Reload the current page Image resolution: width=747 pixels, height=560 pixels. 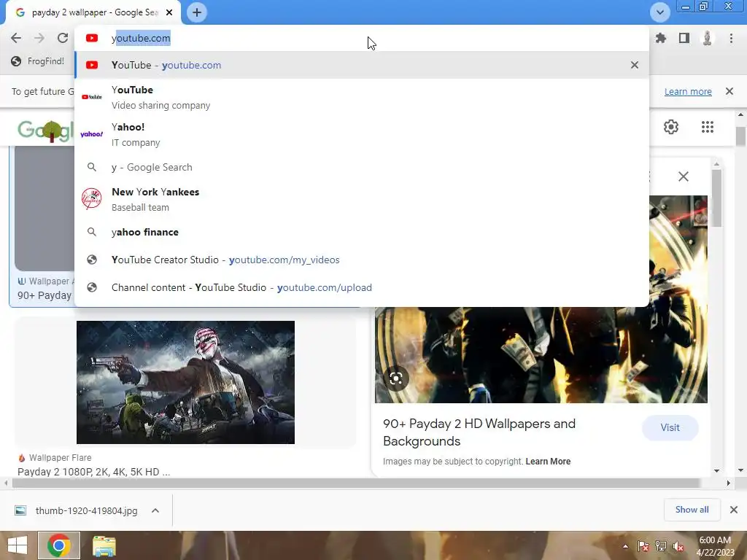point(63,38)
